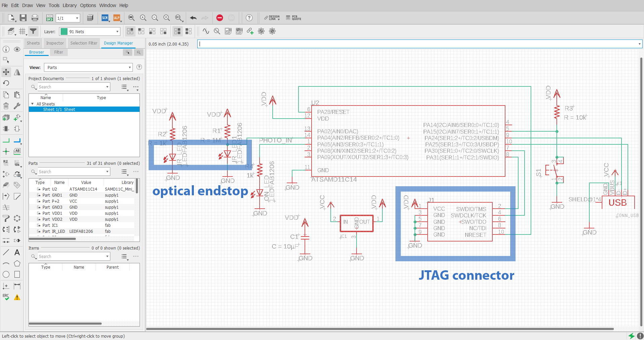The width and height of the screenshot is (644, 340).
Task: Switch to board with the SCH/BRD icon
Action: pyautogui.click(x=50, y=18)
